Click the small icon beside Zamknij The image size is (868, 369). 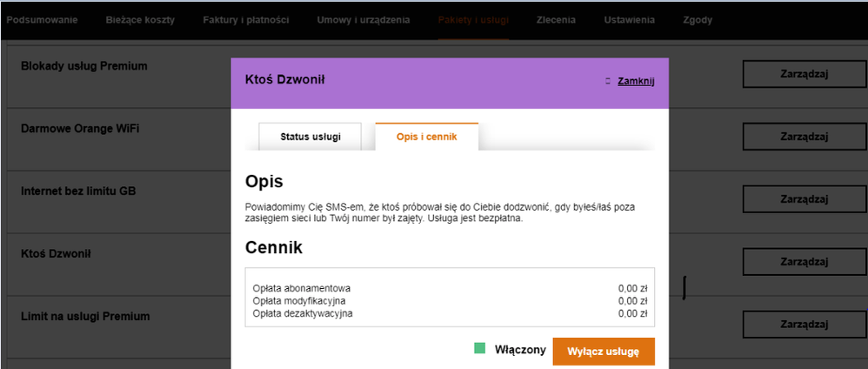pos(608,82)
